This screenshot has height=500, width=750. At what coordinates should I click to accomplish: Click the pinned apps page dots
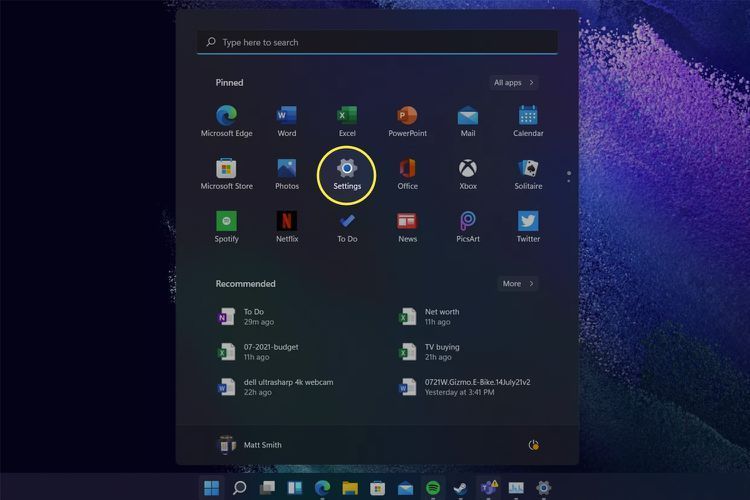tap(569, 176)
